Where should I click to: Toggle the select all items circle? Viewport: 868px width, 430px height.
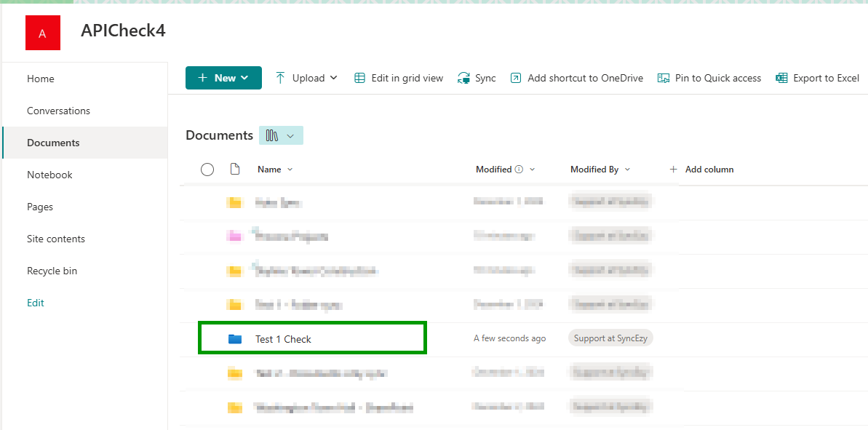click(x=207, y=170)
